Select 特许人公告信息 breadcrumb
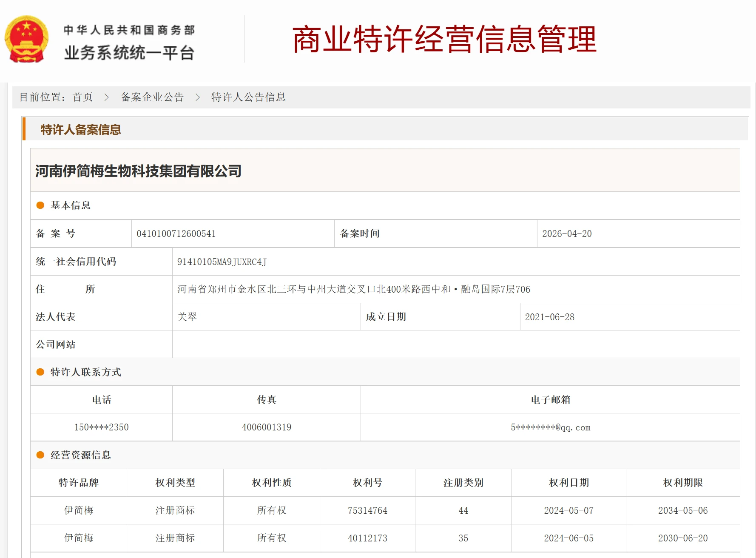 248,97
